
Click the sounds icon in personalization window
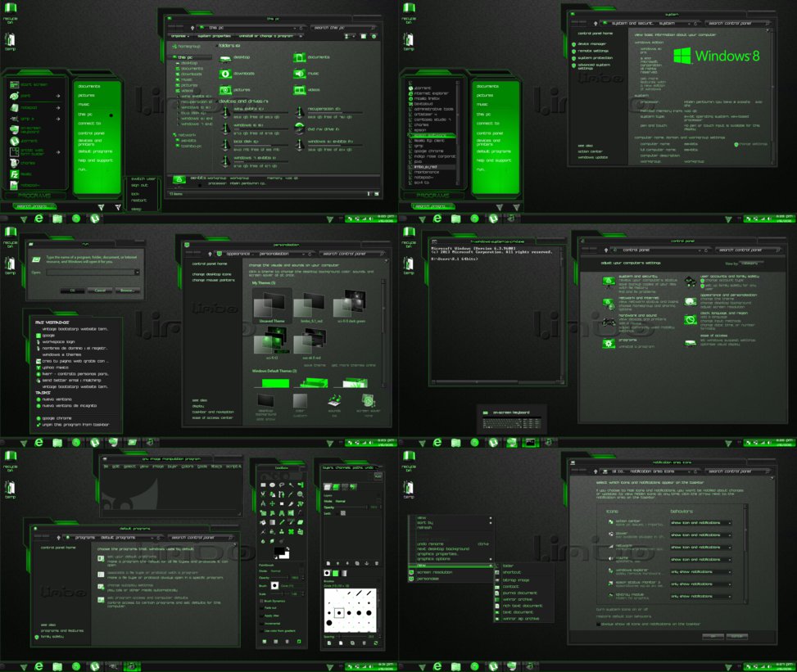click(x=334, y=400)
